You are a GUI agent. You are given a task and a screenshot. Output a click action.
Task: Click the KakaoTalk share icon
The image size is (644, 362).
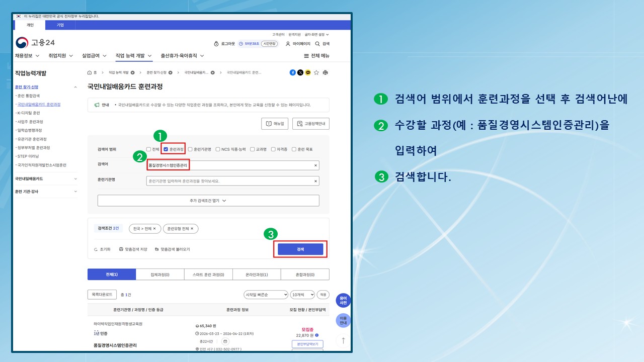(x=308, y=72)
